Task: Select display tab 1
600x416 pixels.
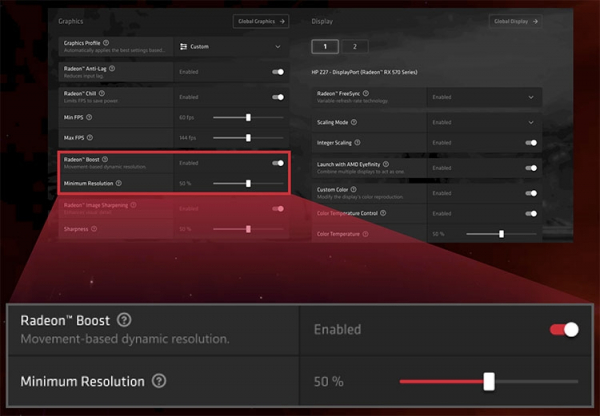Action: (325, 47)
